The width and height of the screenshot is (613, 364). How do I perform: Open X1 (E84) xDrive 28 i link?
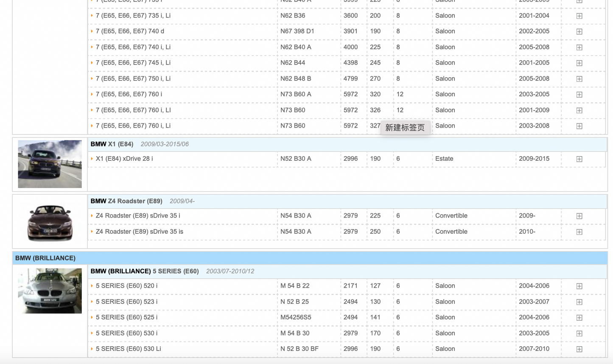pyautogui.click(x=124, y=159)
